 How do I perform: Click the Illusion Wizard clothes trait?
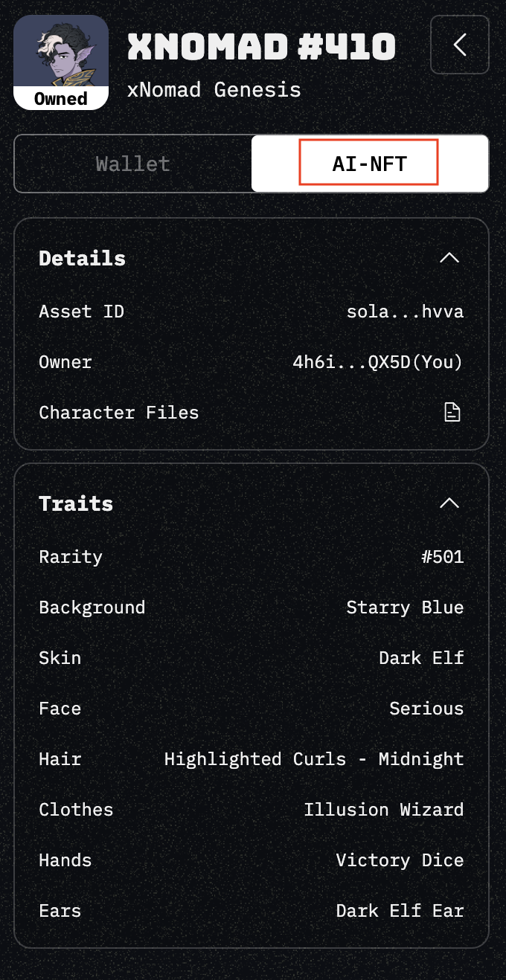(383, 810)
